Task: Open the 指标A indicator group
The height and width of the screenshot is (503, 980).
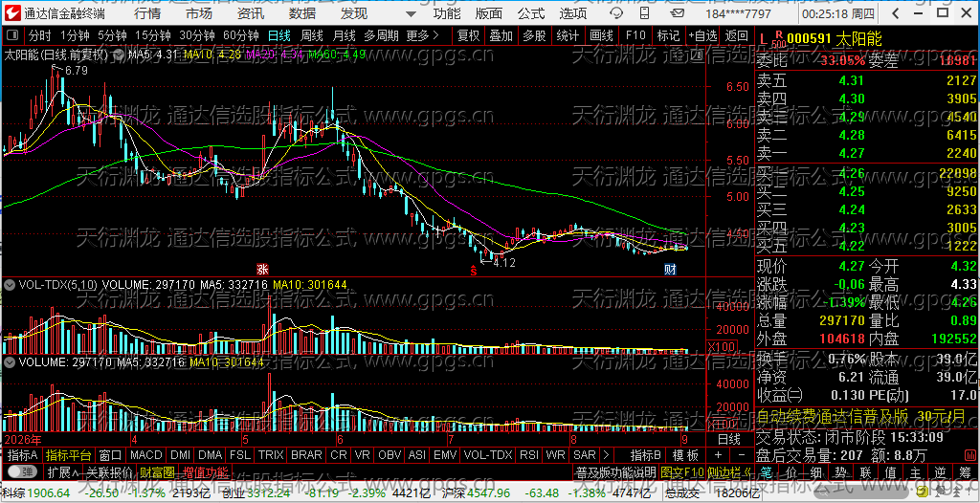Action: [23, 455]
